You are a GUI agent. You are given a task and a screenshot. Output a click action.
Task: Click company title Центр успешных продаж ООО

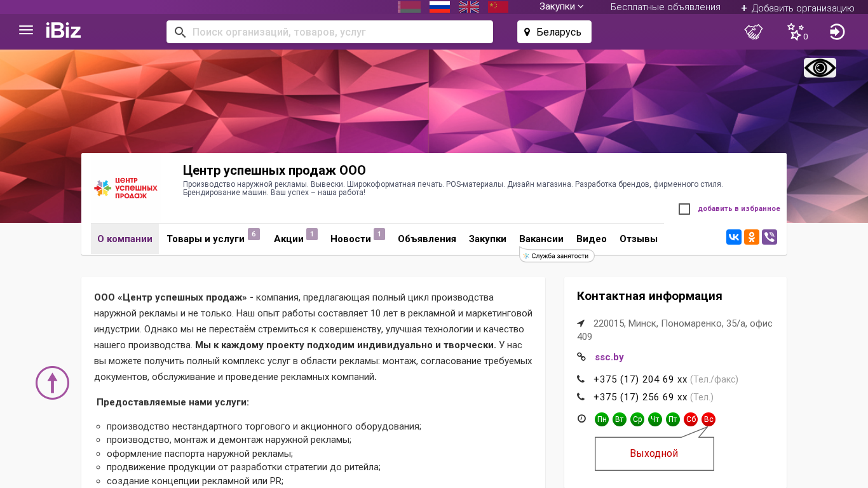[x=275, y=170]
